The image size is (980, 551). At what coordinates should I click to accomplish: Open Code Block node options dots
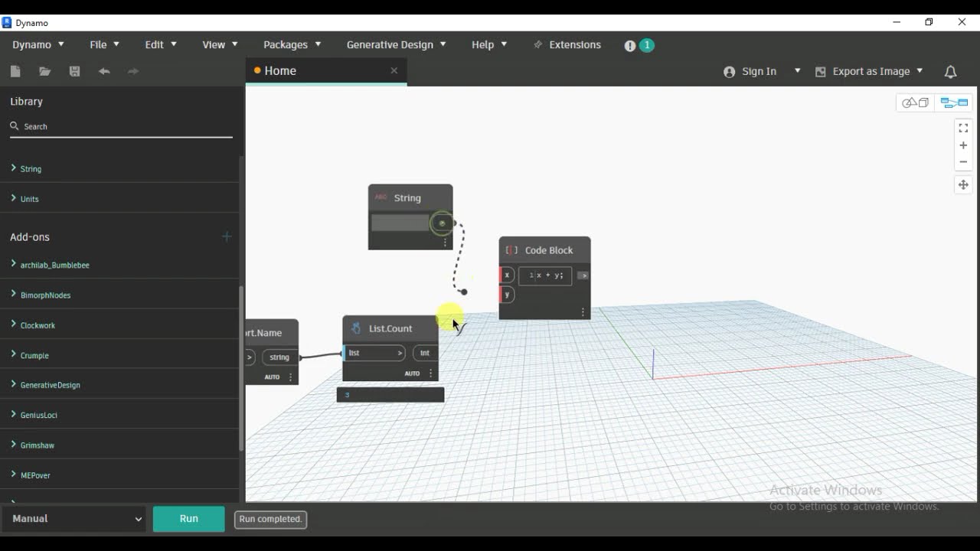pyautogui.click(x=583, y=312)
